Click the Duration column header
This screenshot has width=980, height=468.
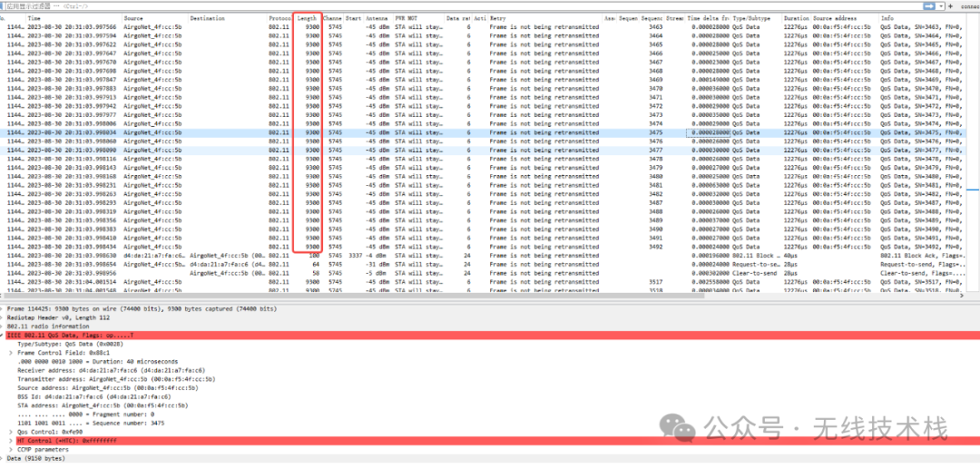coord(797,19)
